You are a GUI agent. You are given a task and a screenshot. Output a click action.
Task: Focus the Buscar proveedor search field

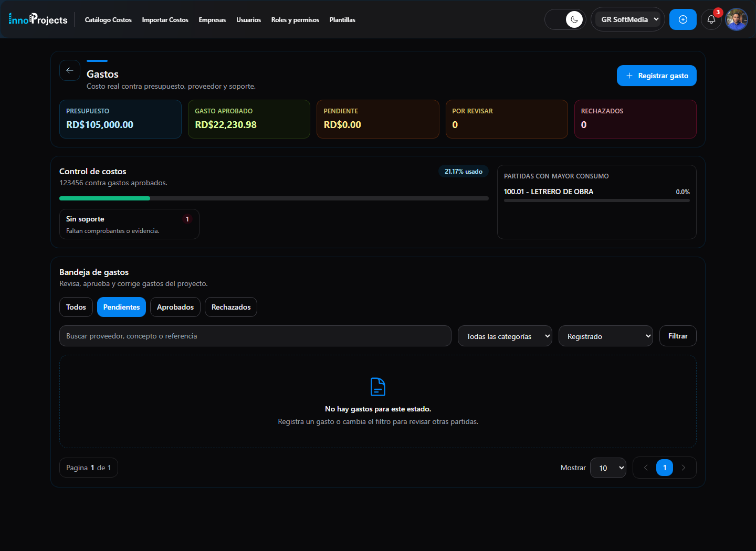tap(255, 336)
